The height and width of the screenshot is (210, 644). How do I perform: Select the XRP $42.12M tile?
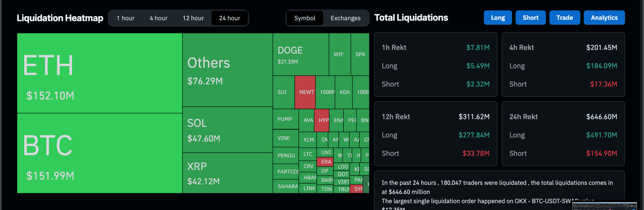coord(227,173)
